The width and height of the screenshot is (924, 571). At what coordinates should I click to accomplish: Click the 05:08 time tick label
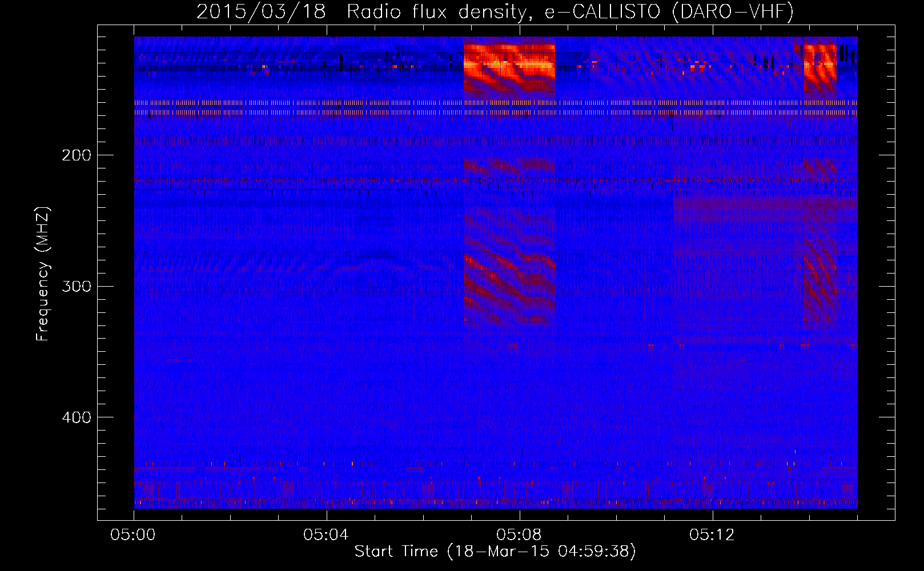[x=519, y=535]
